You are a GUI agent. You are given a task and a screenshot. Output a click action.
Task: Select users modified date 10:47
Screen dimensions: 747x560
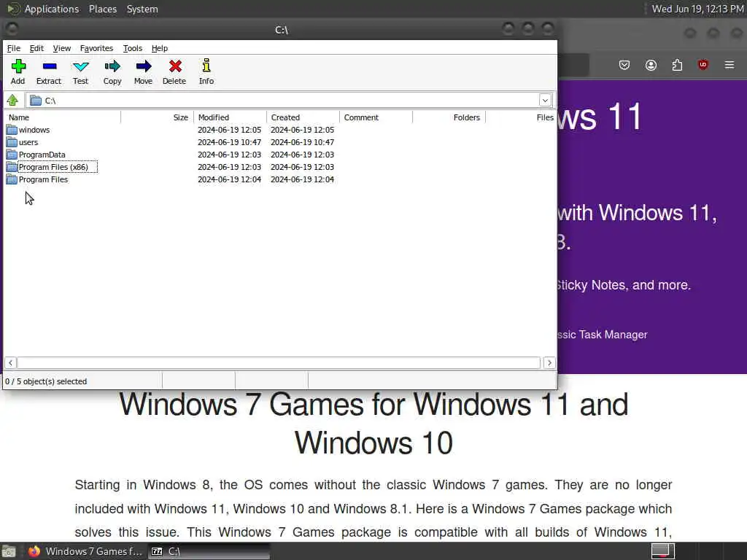tap(230, 142)
